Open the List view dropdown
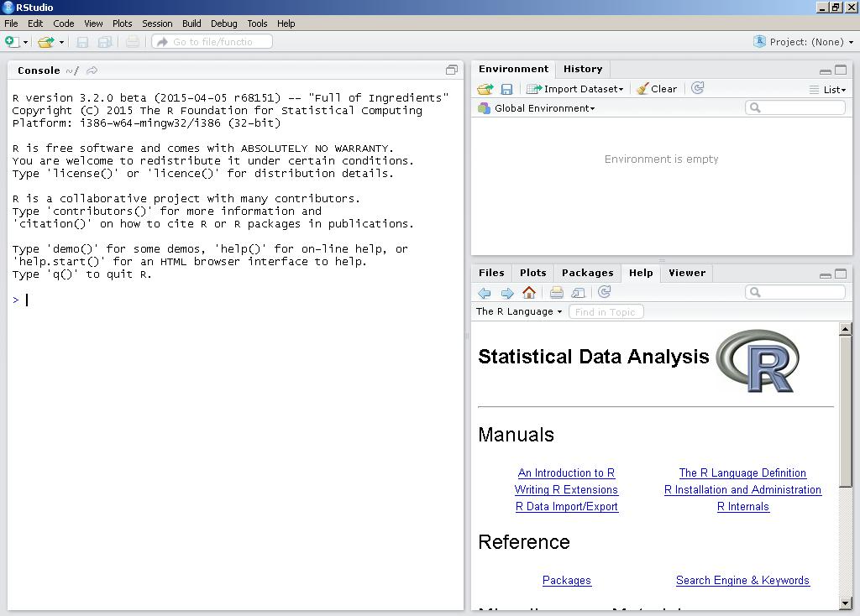 pos(827,89)
